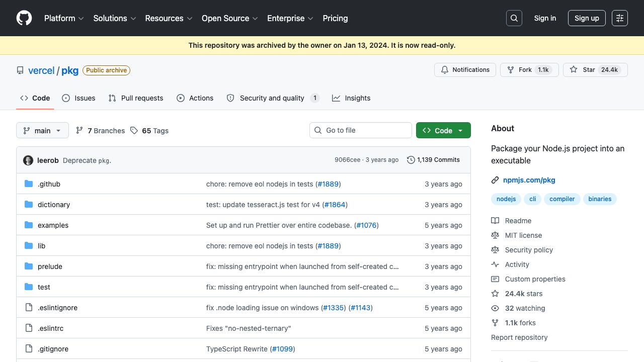Image resolution: width=644 pixels, height=362 pixels.
Task: Open the pkg repository name link
Action: pos(70,70)
